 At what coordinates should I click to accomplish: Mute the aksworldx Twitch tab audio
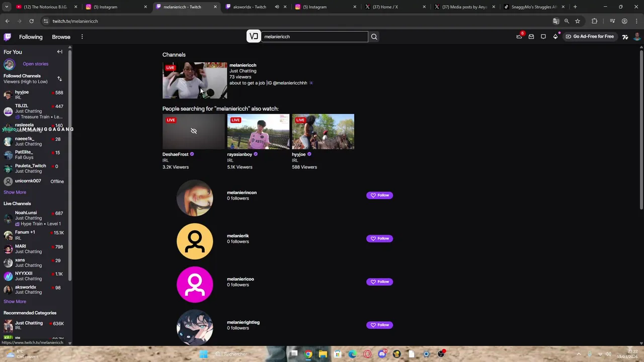coord(277,7)
